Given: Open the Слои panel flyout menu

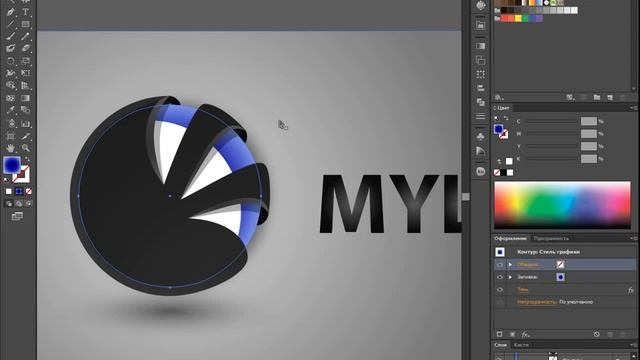Looking at the screenshot, I should tap(633, 345).
